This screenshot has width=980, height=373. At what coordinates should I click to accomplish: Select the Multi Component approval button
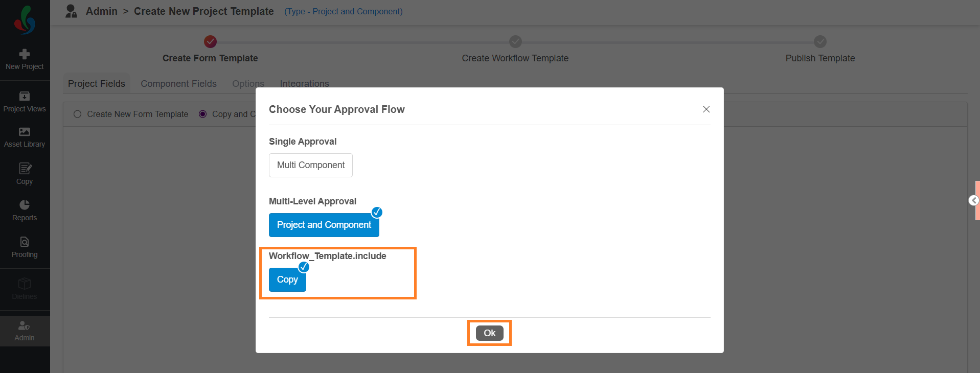[311, 165]
